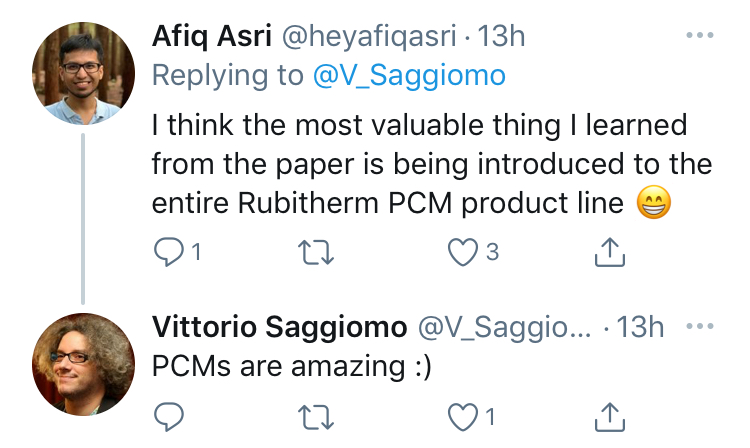Reply to Vittorio Saggiomo's tweet
750x448 pixels.
click(x=167, y=415)
